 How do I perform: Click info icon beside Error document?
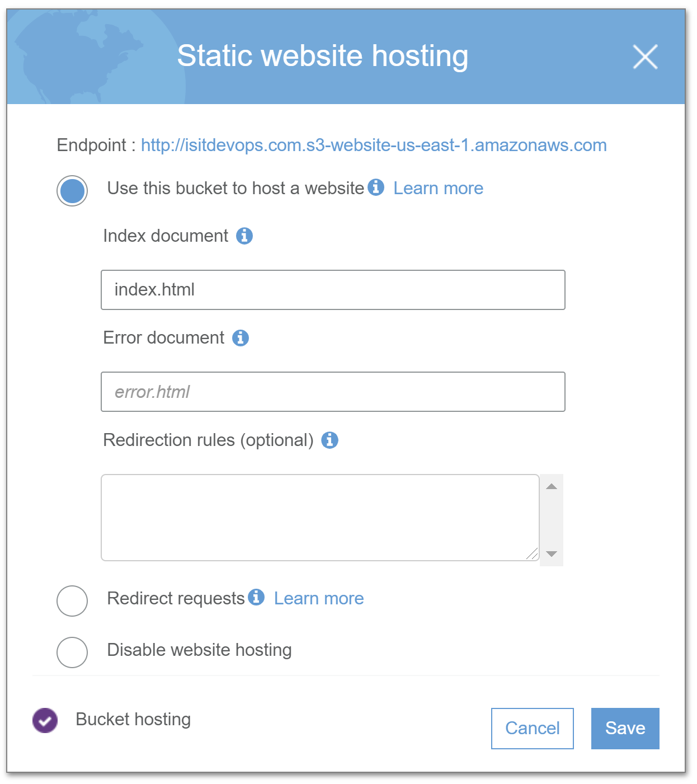coord(241,338)
